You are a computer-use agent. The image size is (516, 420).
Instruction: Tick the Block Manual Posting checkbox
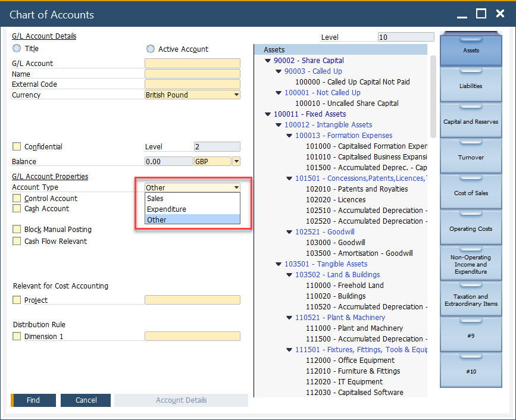pos(17,230)
